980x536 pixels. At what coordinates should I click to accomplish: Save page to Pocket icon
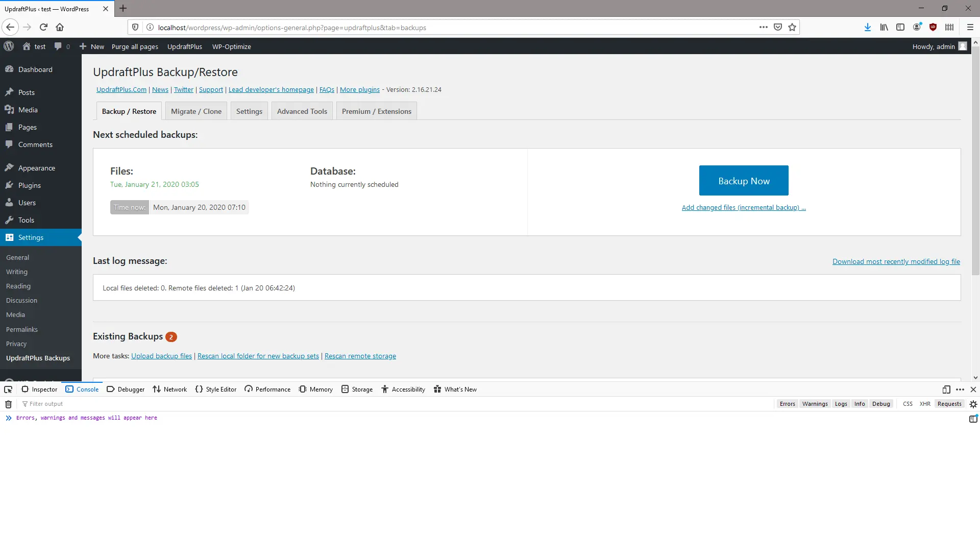778,27
